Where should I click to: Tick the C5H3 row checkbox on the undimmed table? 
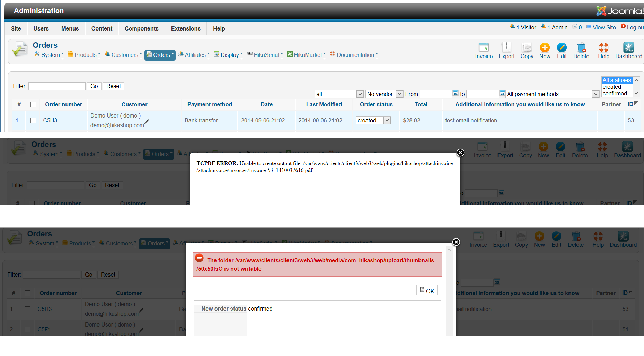(x=33, y=121)
